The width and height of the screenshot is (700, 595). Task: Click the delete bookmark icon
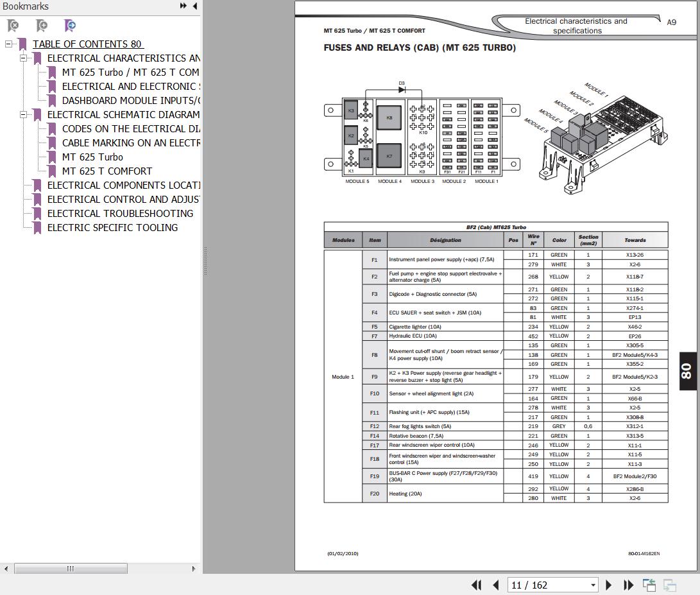(13, 26)
